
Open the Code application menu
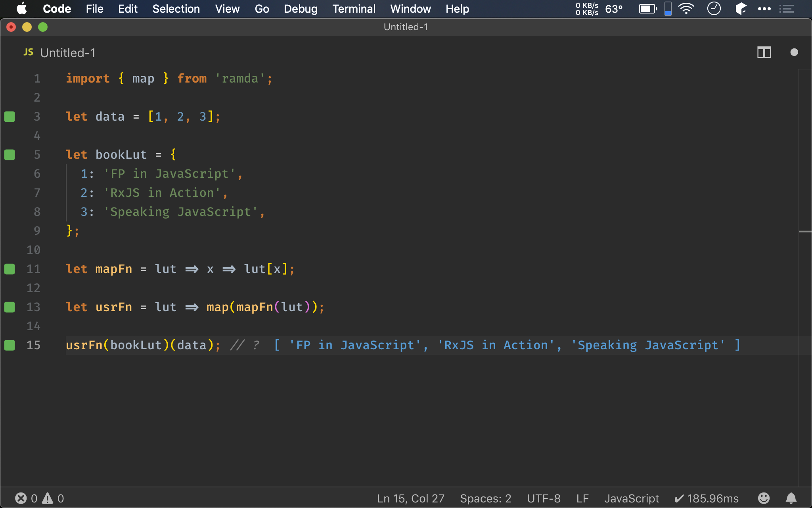(x=57, y=9)
